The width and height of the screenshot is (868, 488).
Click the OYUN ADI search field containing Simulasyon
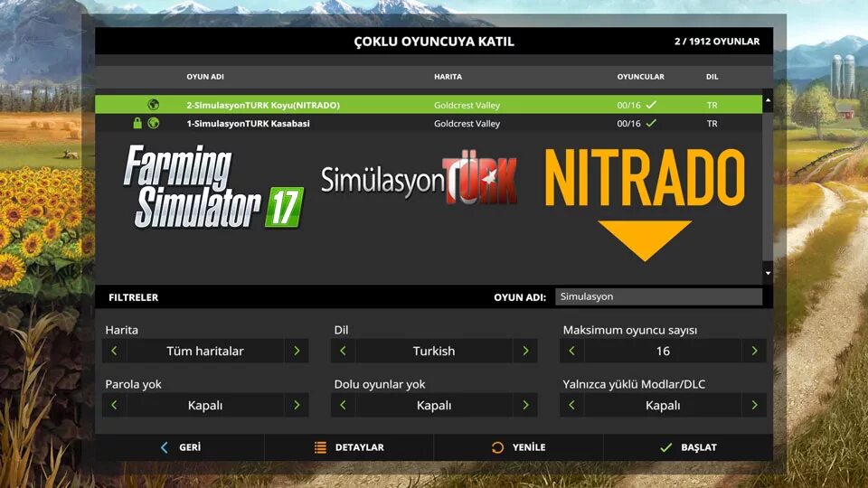click(x=659, y=296)
